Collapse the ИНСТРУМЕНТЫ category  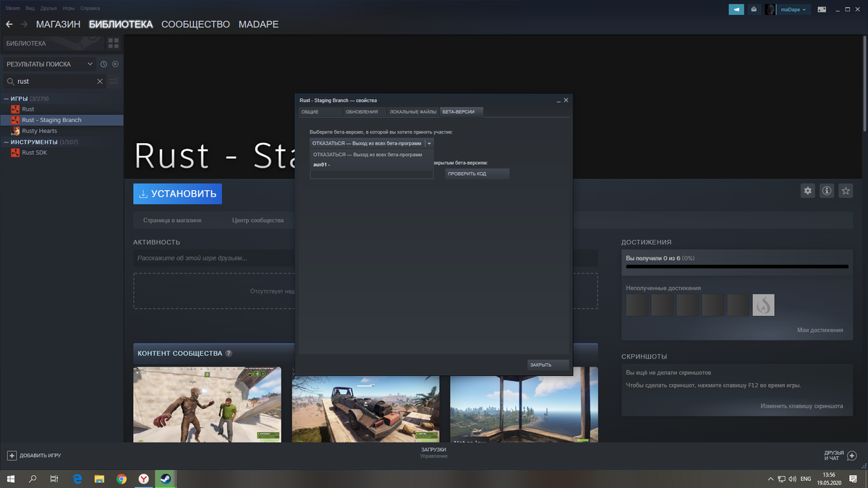[x=7, y=142]
